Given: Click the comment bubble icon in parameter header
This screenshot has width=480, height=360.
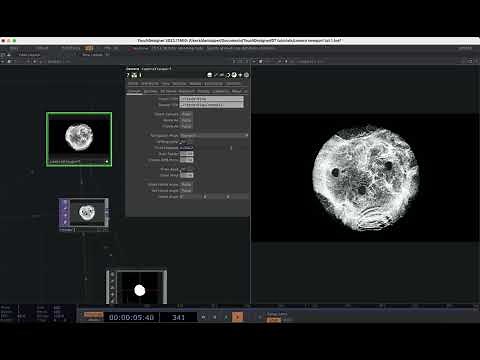Looking at the screenshot, I should coord(210,75).
